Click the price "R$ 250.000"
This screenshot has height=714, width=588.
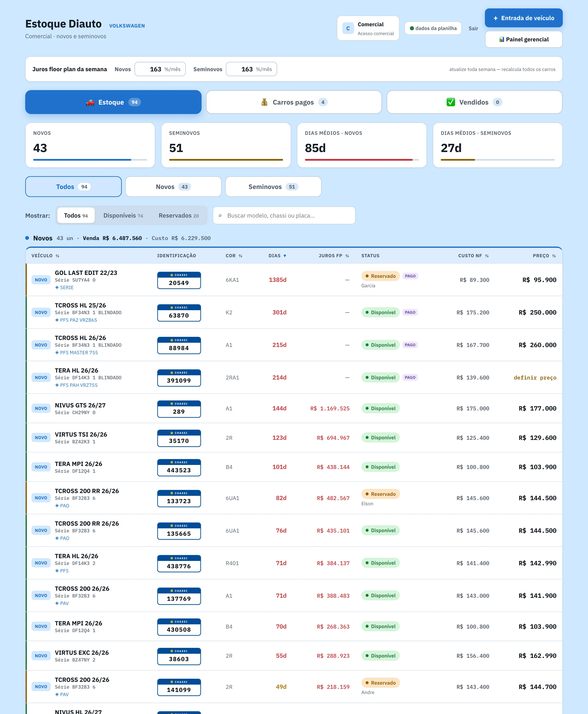[x=537, y=312]
